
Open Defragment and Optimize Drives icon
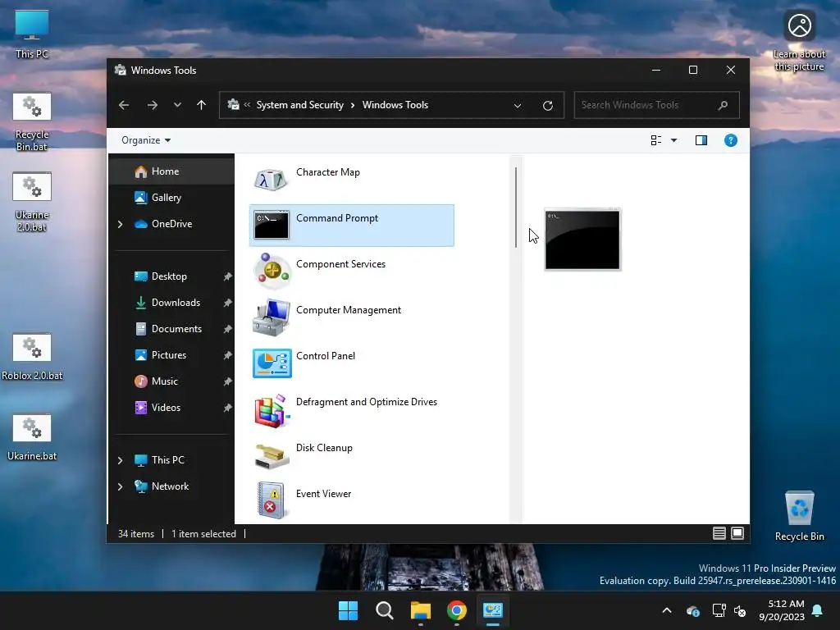coord(271,410)
